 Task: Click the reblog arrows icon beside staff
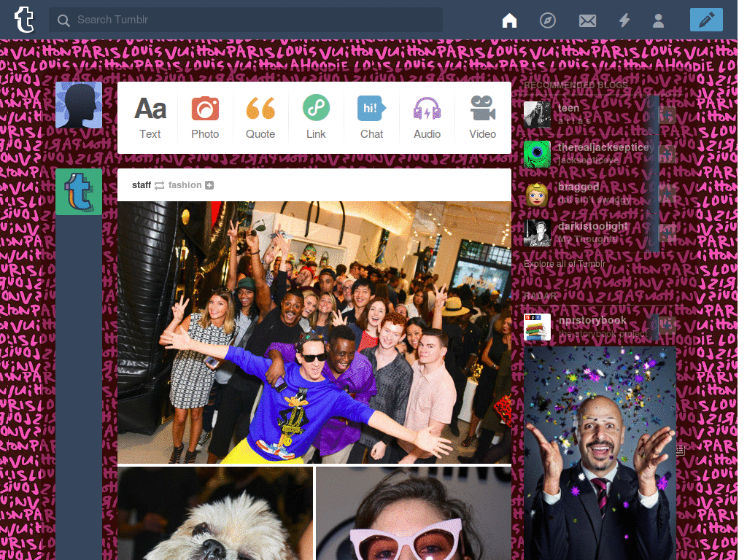click(160, 185)
